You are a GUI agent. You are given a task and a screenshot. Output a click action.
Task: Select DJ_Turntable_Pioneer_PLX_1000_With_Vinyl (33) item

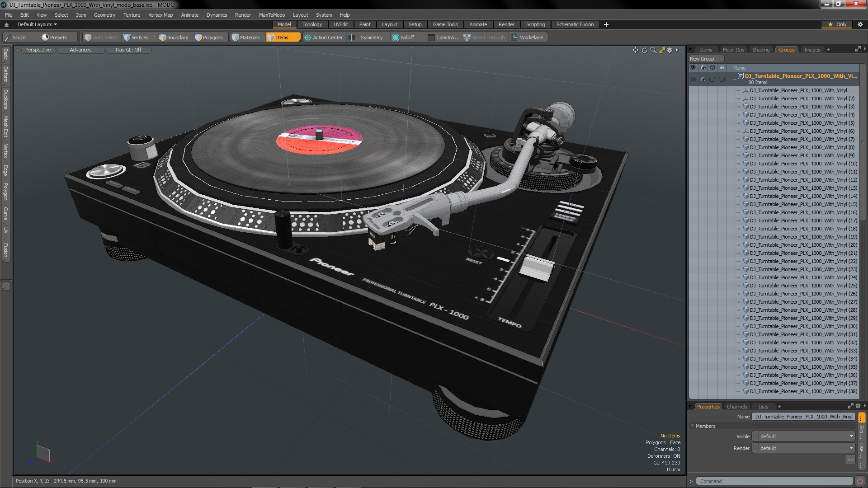(x=803, y=351)
